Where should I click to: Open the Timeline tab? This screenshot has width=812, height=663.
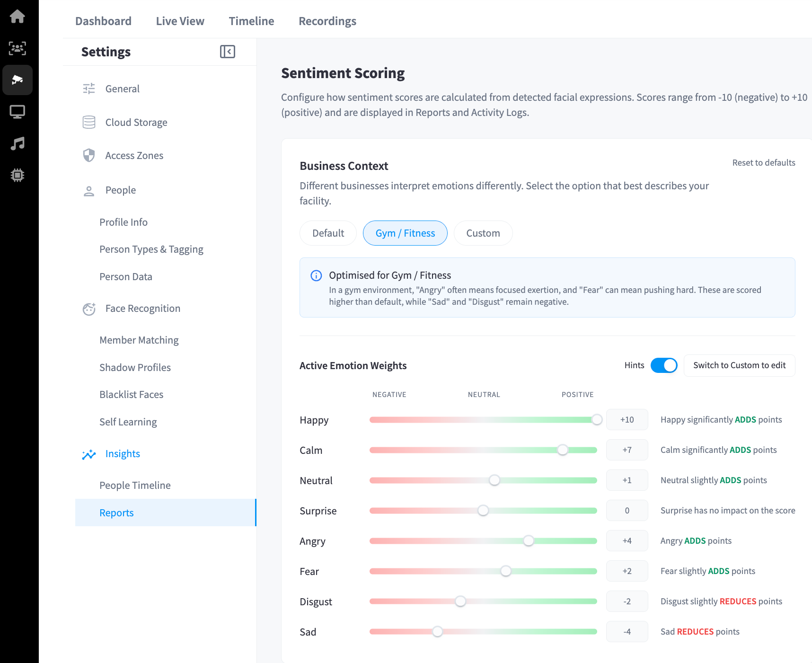[x=251, y=21]
